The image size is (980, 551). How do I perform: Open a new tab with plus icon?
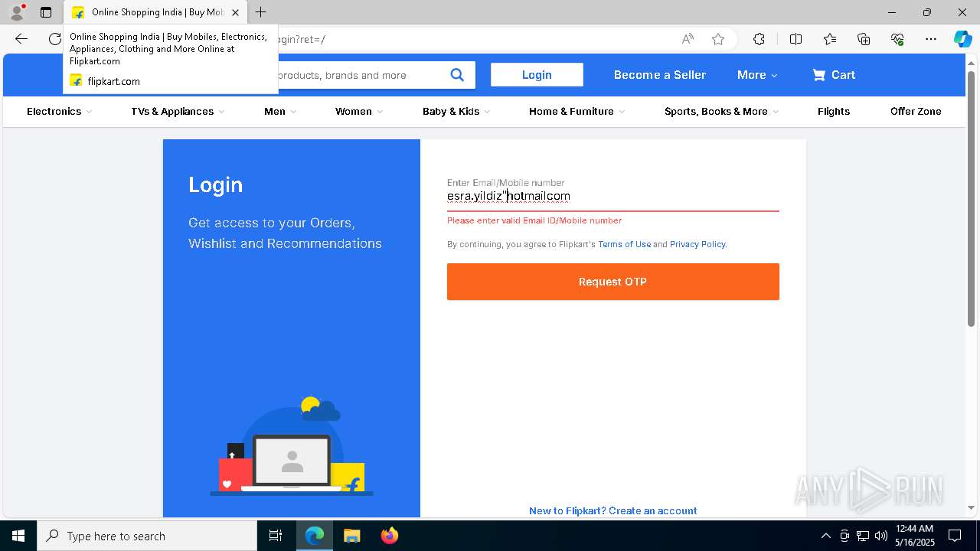click(261, 12)
